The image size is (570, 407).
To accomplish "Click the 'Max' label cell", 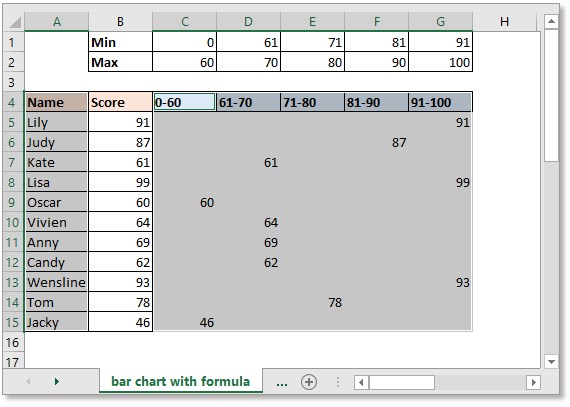I will pos(120,62).
